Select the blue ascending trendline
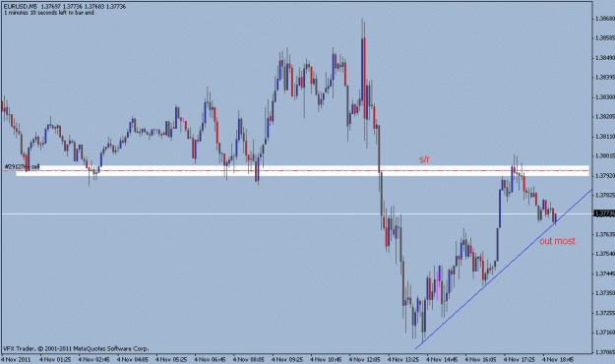The image size is (615, 364). pos(504,270)
